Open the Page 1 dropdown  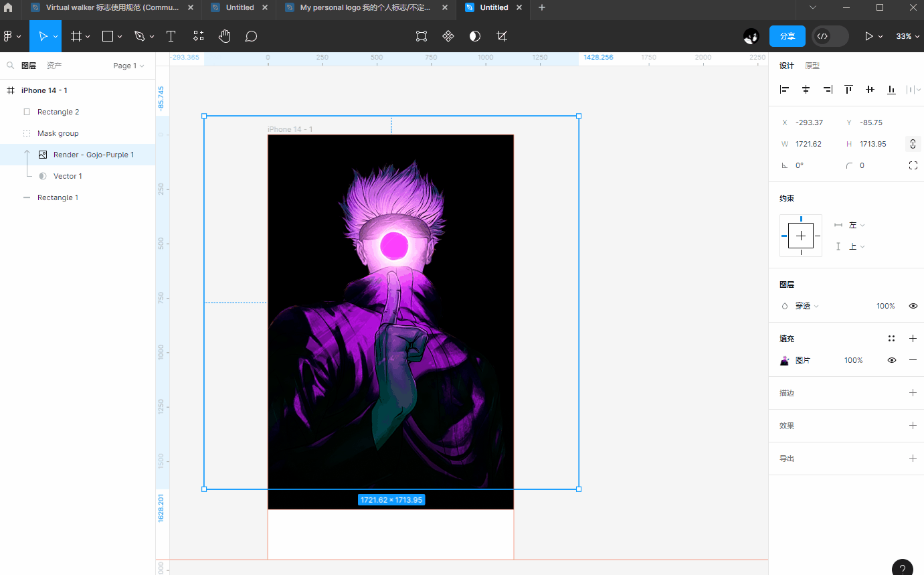128,66
